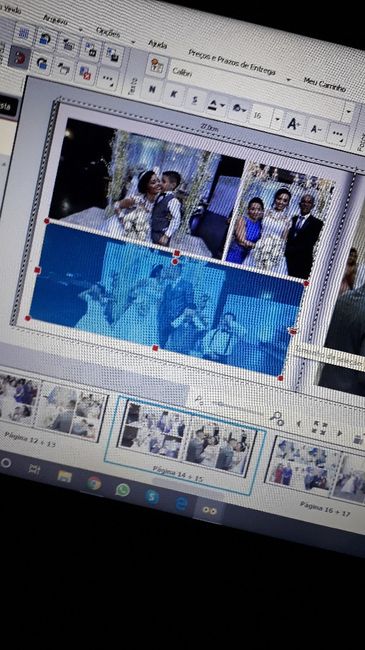Click the gray undo arrow icon
This screenshot has width=365, height=650.
tap(63, 68)
